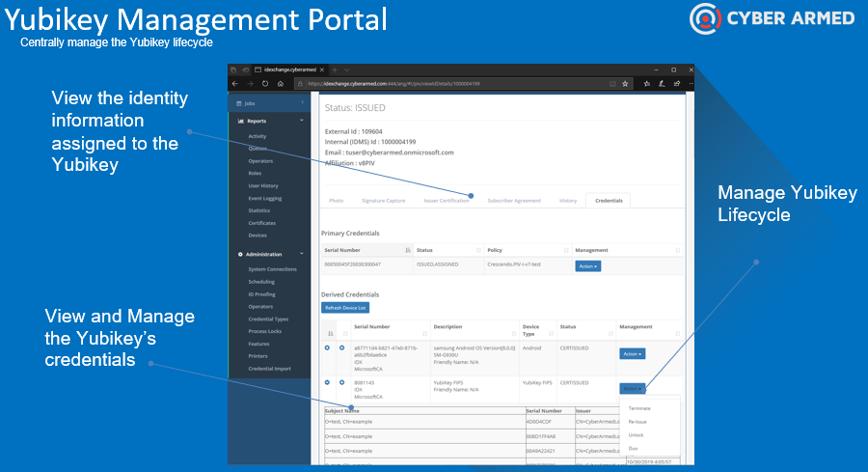The image size is (868, 472).
Task: Open a new browser tab with plus icon
Action: 334,70
